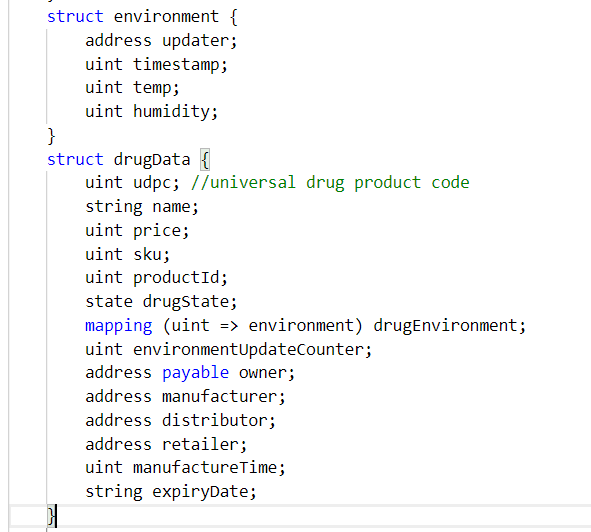Click 'address retailer;' line
Image resolution: width=591 pixels, height=532 pixels.
[166, 445]
